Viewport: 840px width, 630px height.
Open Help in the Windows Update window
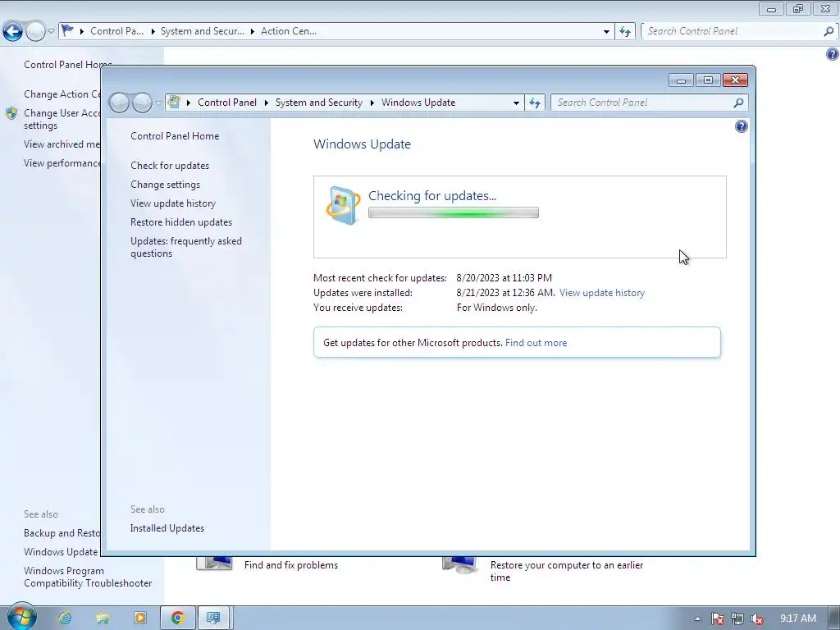742,126
